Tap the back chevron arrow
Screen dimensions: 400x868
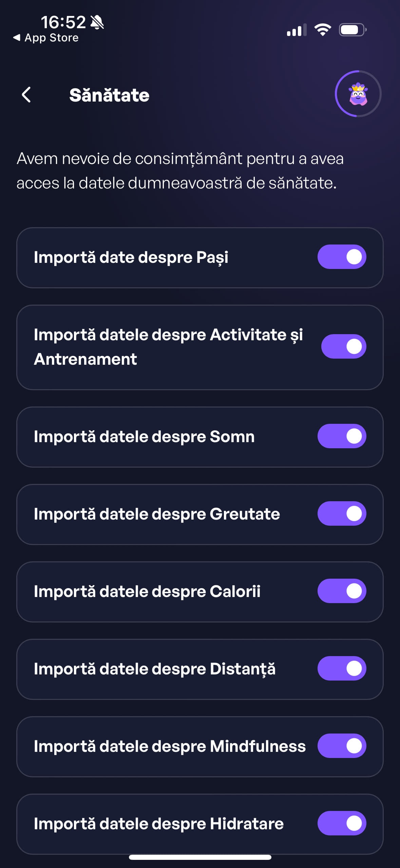click(26, 95)
